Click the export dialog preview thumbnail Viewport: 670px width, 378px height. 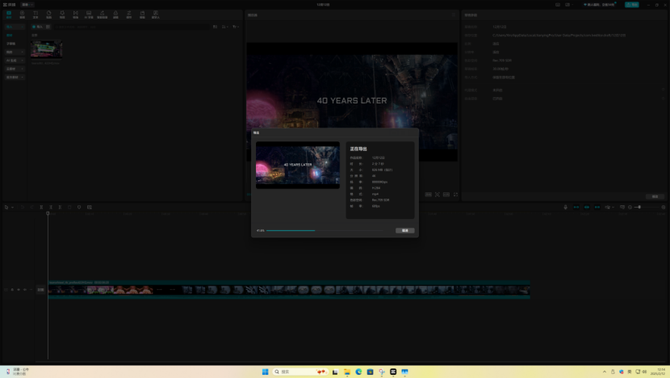298,165
